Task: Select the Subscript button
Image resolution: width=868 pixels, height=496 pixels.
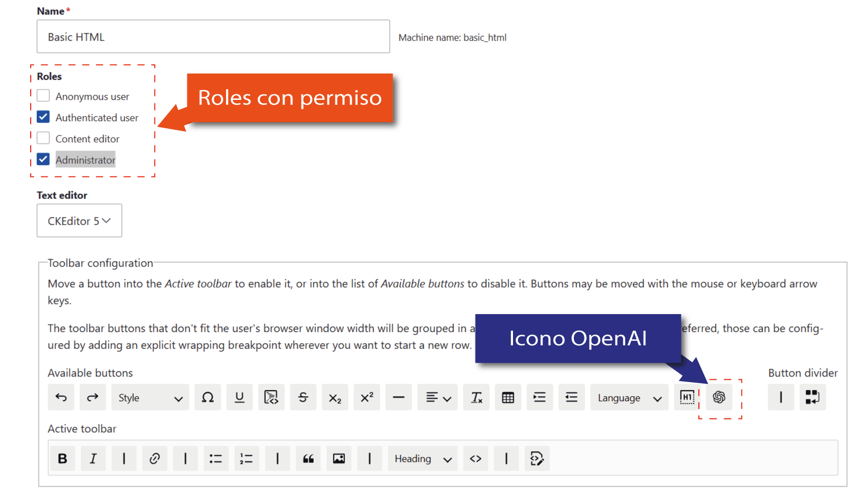Action: pos(335,397)
